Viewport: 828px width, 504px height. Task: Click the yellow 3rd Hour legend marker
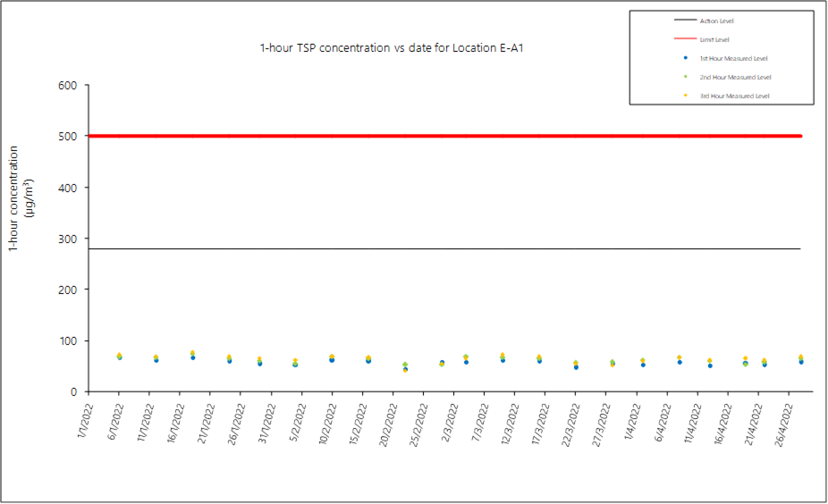(685, 96)
